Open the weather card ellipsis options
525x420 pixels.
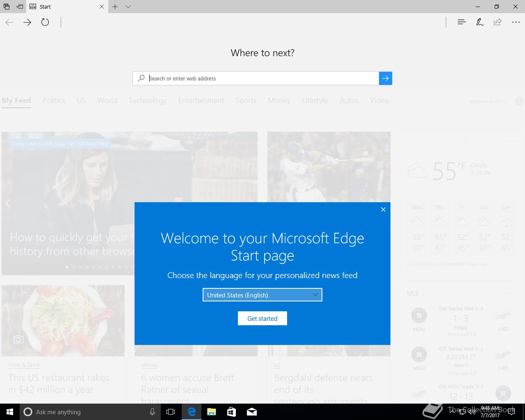(512, 141)
